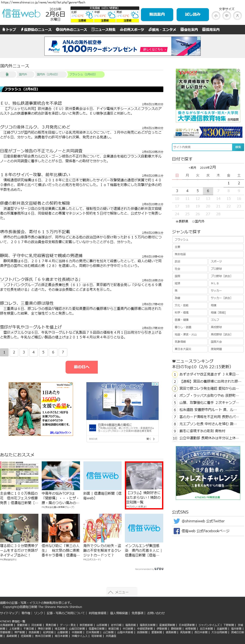Click the 焼酎 column recommendation thumbnail
Screen dimensions: 245x644
click(x=144, y=476)
